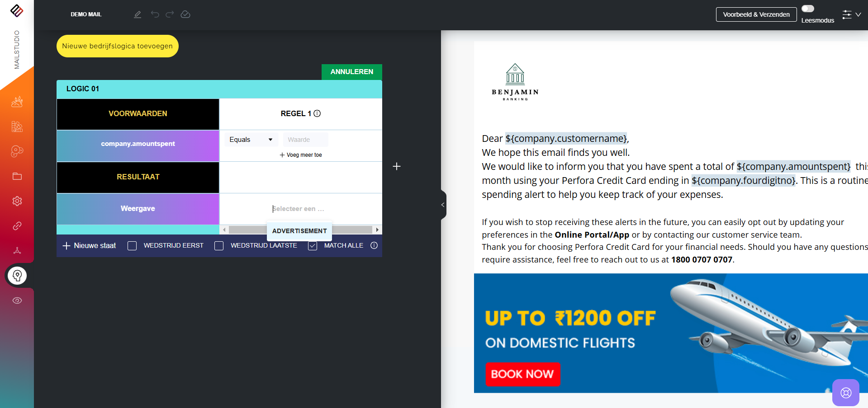
Task: Choose ADVERTISEMENT from the dropdown list
Action: pos(299,231)
